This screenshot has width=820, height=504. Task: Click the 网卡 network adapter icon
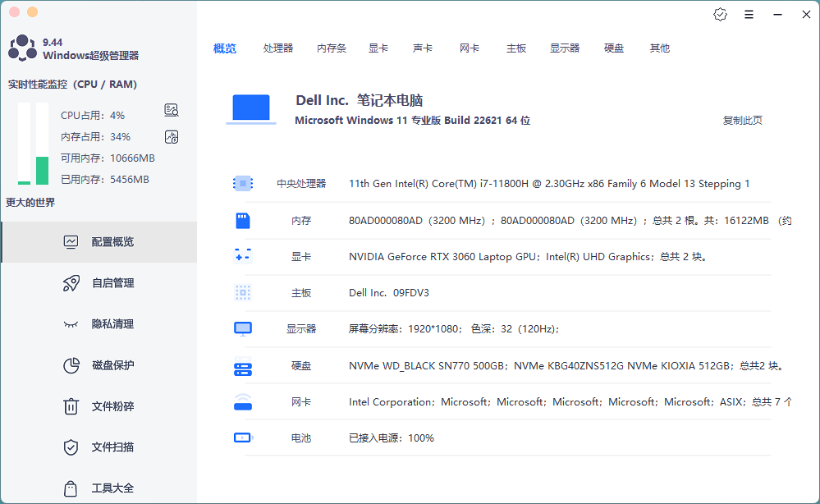243,401
